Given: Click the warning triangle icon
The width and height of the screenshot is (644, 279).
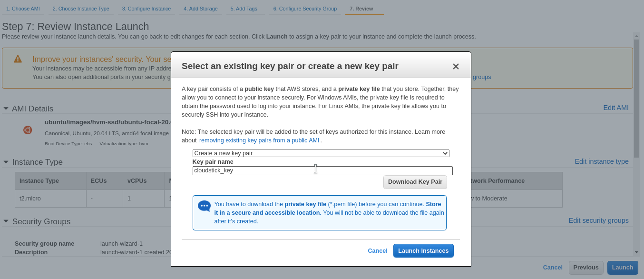Looking at the screenshot, I should point(18,59).
